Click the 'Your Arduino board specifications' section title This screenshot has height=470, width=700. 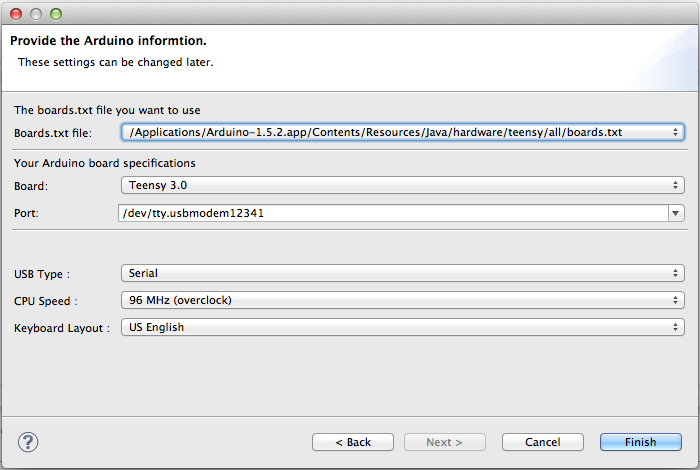click(105, 163)
